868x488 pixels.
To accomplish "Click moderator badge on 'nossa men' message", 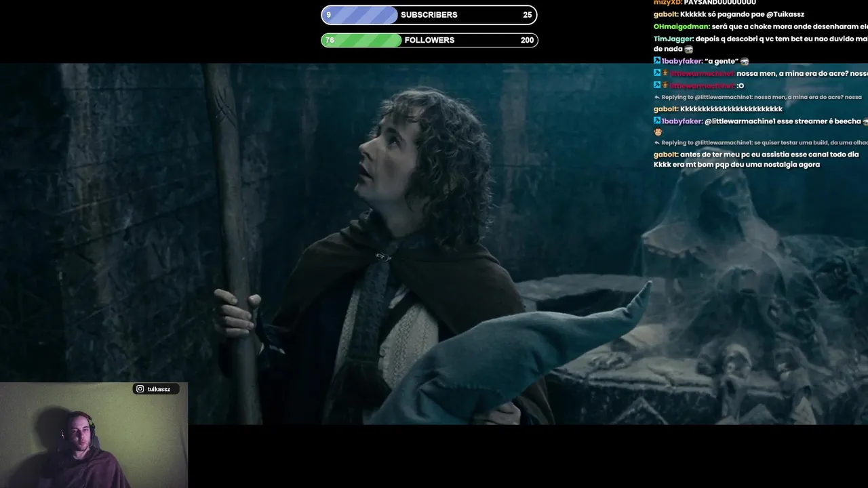I will tap(657, 73).
